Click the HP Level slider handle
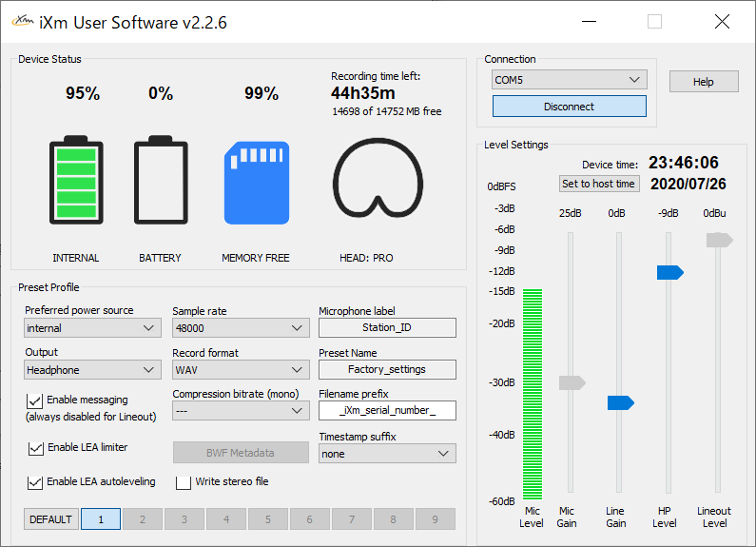The height and width of the screenshot is (547, 756). point(670,272)
